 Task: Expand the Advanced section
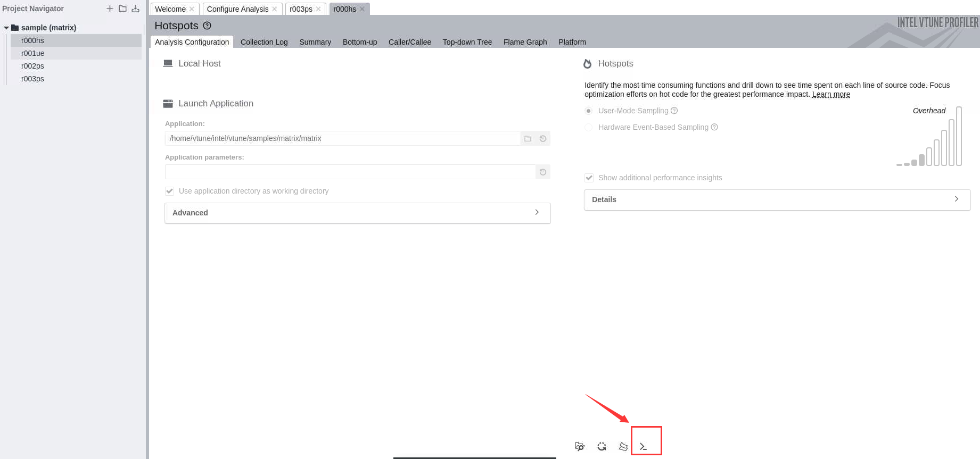tap(358, 213)
